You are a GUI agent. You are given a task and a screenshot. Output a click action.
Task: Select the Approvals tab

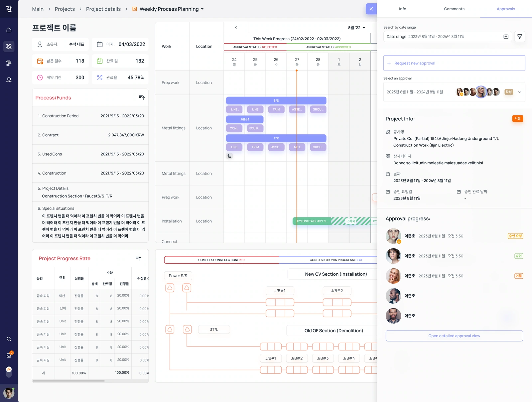pos(506,9)
